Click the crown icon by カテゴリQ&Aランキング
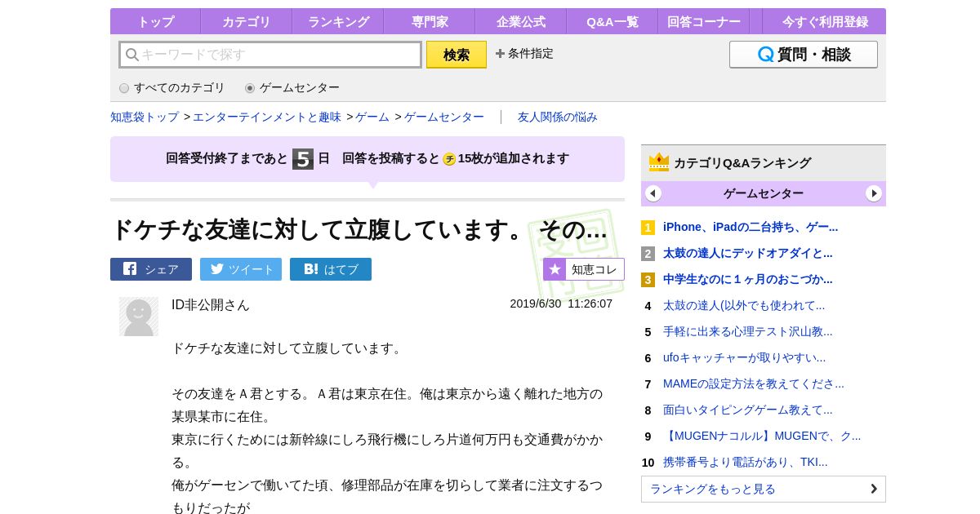980x514 pixels. (x=659, y=162)
